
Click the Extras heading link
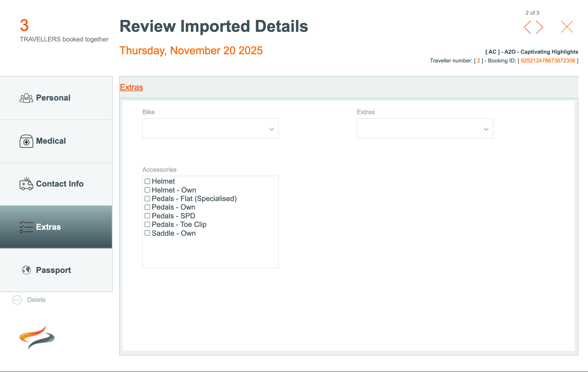coord(131,87)
